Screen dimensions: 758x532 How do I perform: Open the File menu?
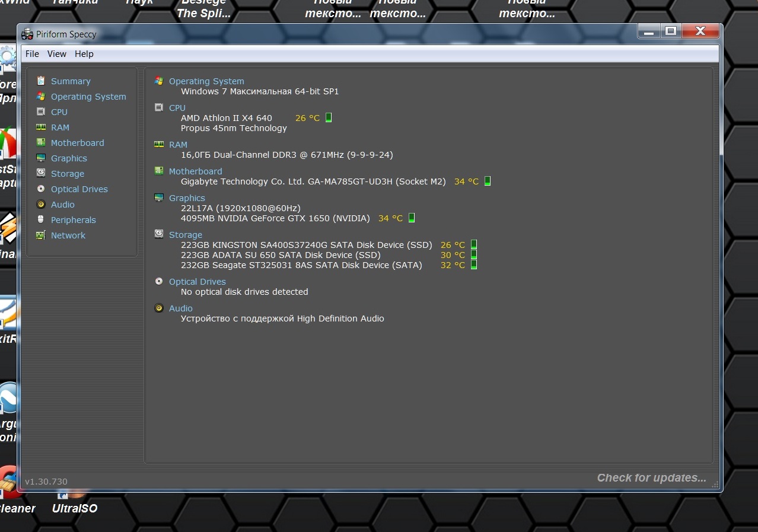click(x=32, y=54)
